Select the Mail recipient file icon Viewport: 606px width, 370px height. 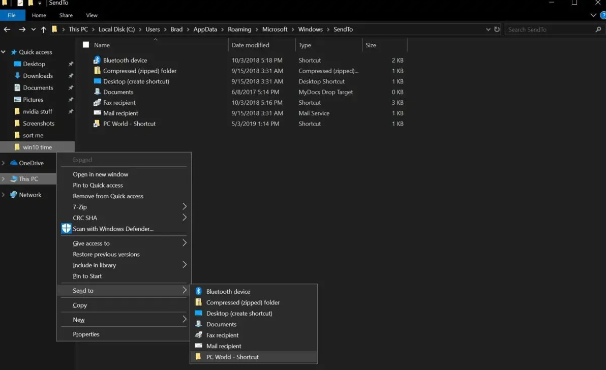tap(97, 113)
